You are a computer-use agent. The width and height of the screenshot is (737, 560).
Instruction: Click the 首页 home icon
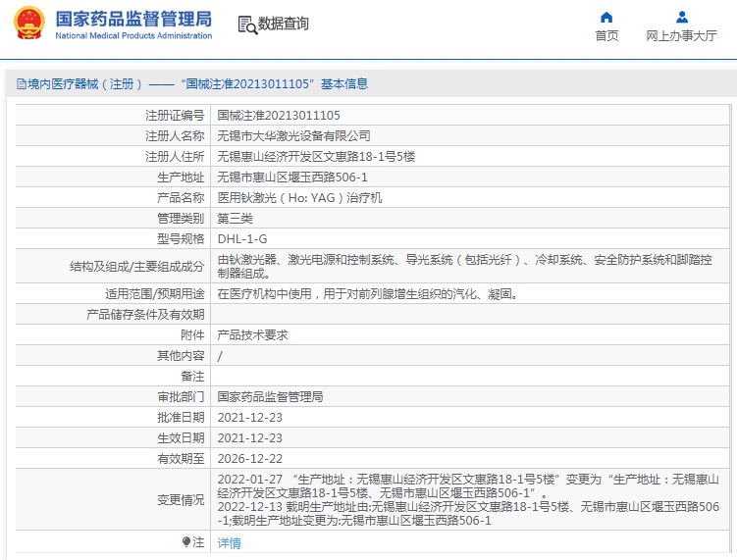(x=606, y=18)
